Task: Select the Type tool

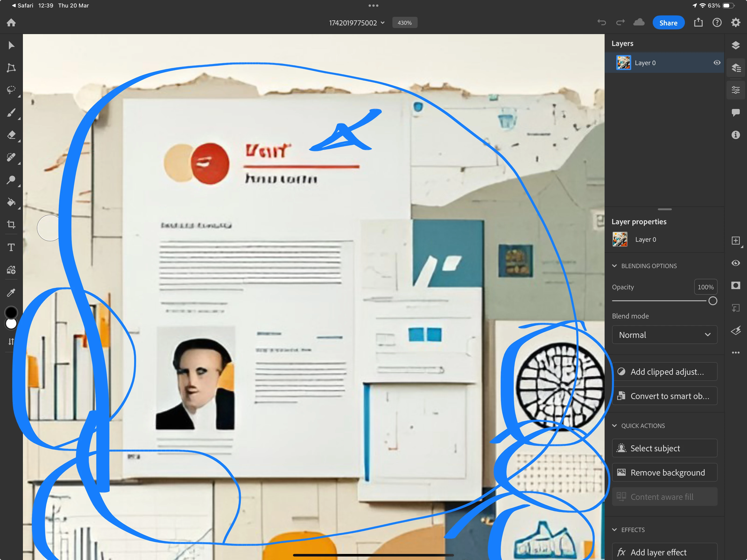Action: [x=11, y=247]
